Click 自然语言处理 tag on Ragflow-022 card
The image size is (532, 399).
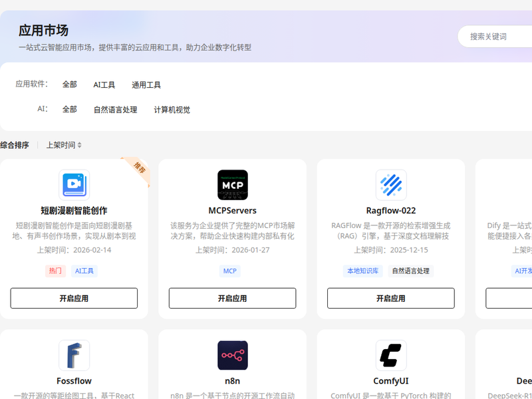click(x=410, y=271)
